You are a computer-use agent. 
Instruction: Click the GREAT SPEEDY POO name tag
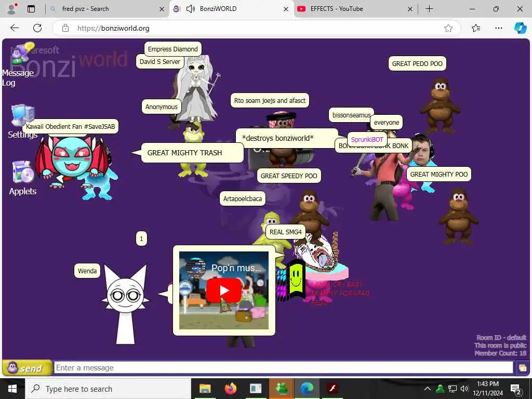289,176
